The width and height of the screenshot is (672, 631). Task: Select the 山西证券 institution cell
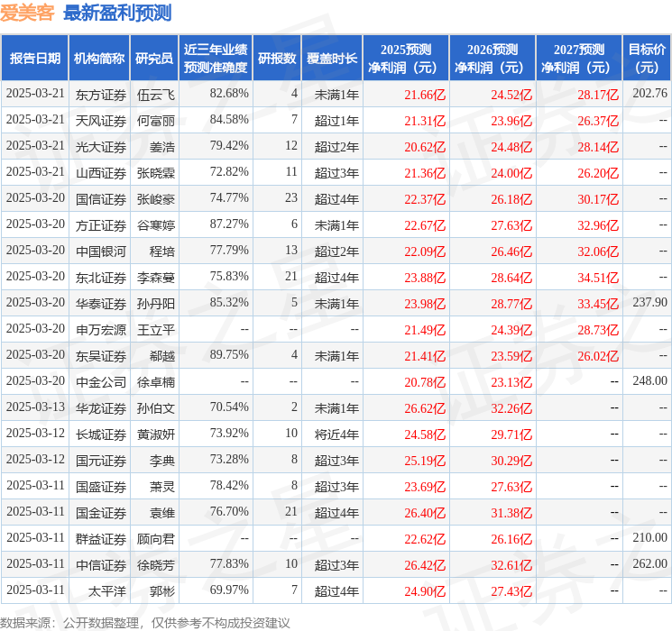[x=101, y=173]
